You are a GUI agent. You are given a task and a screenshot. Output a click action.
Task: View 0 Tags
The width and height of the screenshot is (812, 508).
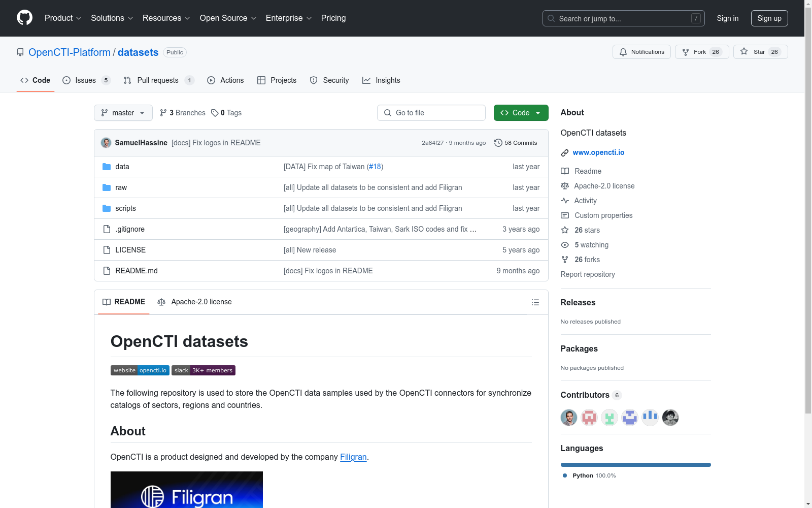(x=226, y=113)
